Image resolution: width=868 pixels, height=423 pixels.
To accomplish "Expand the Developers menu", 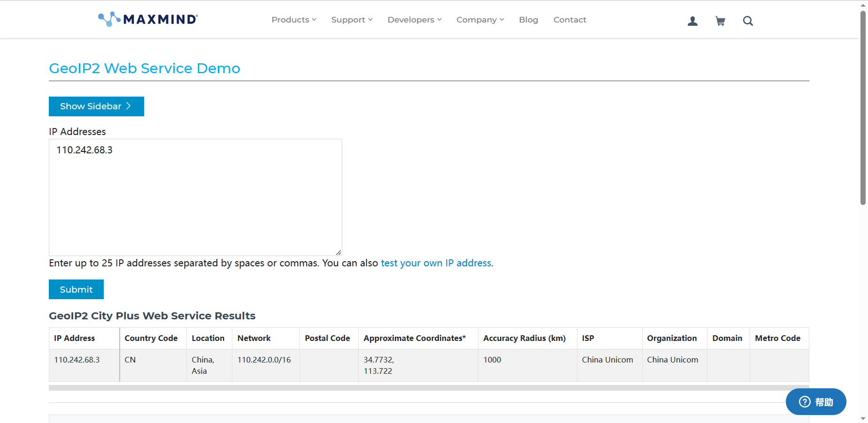I will 415,20.
